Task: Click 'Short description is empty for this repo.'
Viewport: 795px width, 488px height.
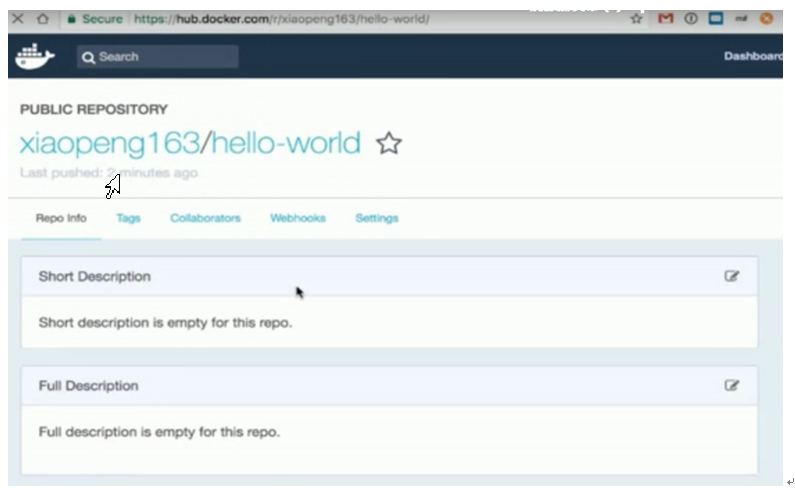Action: click(x=165, y=323)
